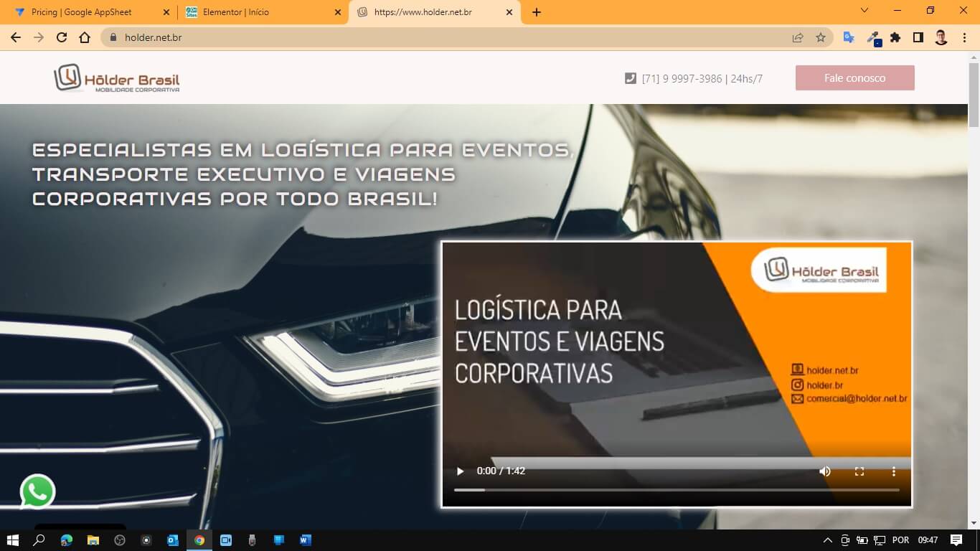This screenshot has width=980, height=551.
Task: Click the Hölder Brasil logo in header
Action: (x=117, y=78)
